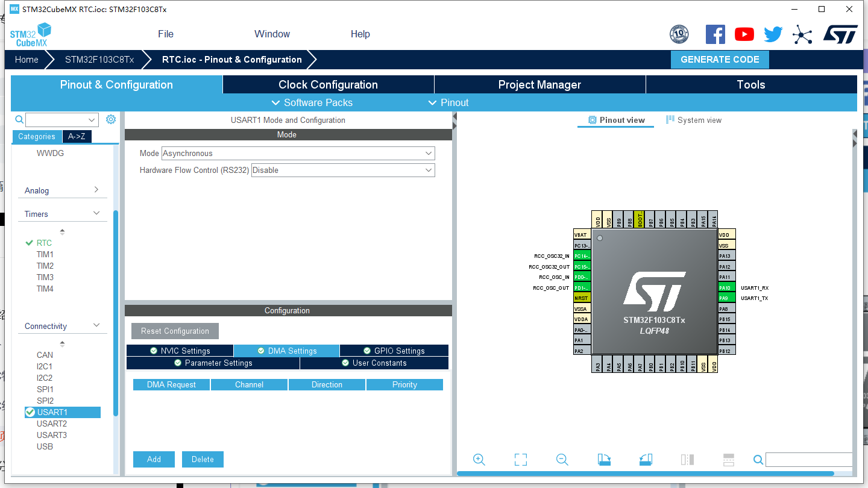Click the RTC enabled check mark
The image size is (868, 488).
pyautogui.click(x=28, y=242)
